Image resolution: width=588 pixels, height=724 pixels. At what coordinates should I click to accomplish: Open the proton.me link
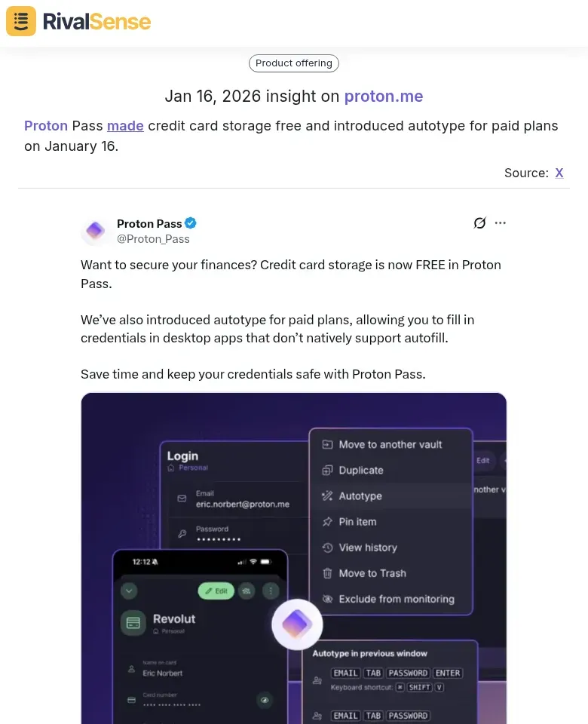pyautogui.click(x=384, y=96)
